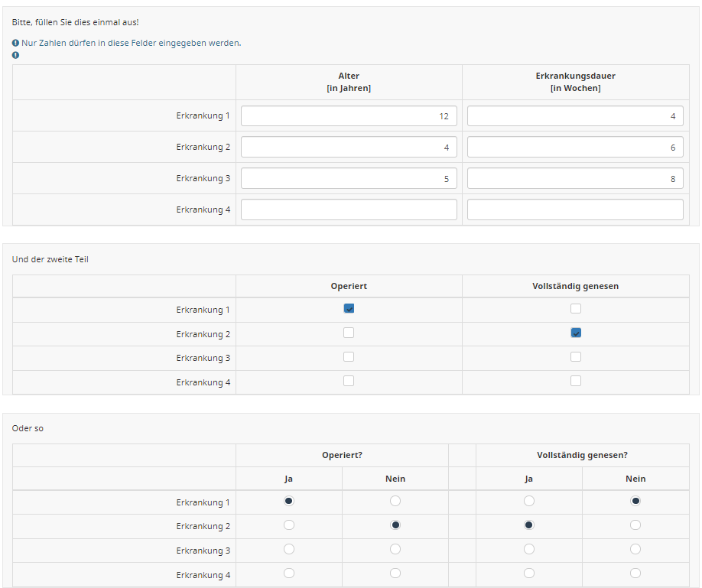Image resolution: width=702 pixels, height=588 pixels.
Task: Check the Operiert checkbox for Erkrankung 3
Action: [x=349, y=357]
